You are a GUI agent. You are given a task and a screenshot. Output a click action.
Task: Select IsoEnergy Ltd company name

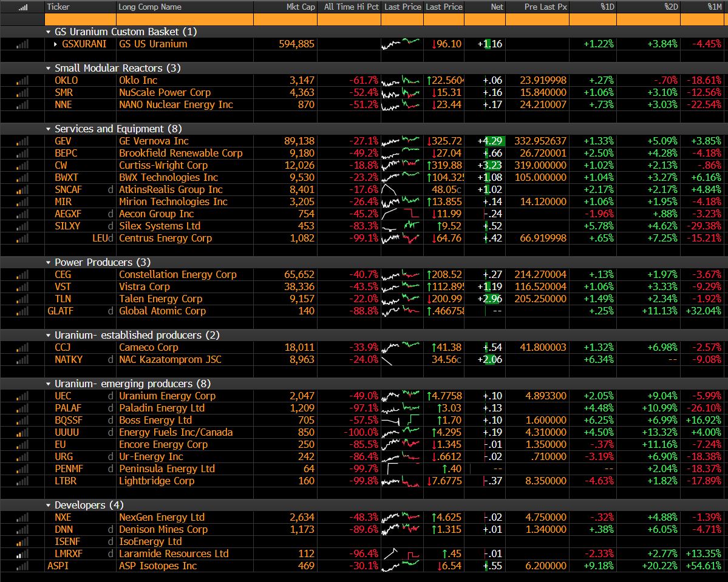pos(151,541)
